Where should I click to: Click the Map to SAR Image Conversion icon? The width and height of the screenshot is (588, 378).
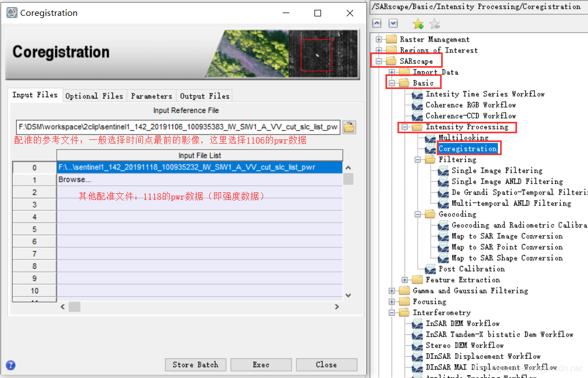(x=443, y=236)
